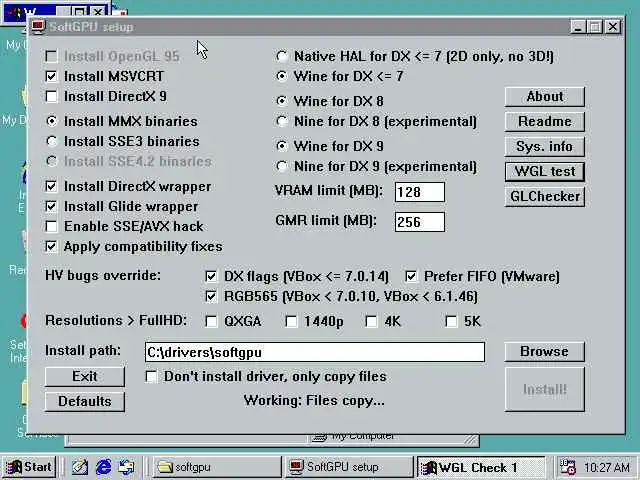Click the notepad quick launch icon
This screenshot has height=480, width=640.
pyautogui.click(x=80, y=467)
